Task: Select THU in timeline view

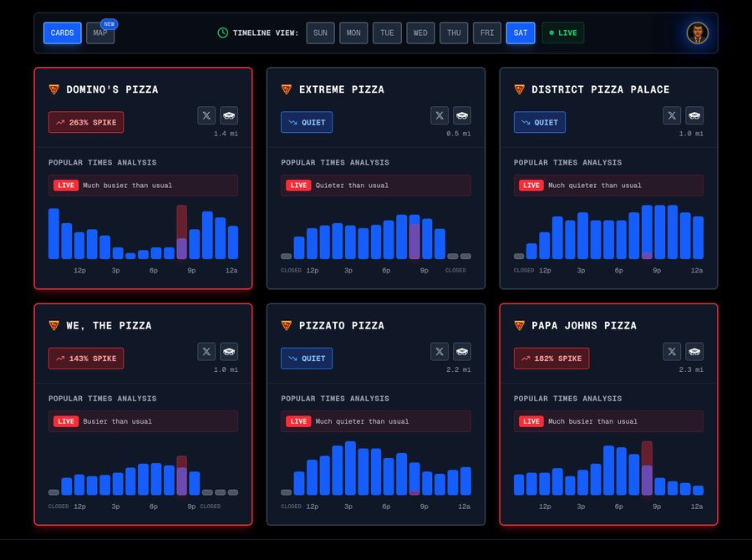Action: click(454, 33)
